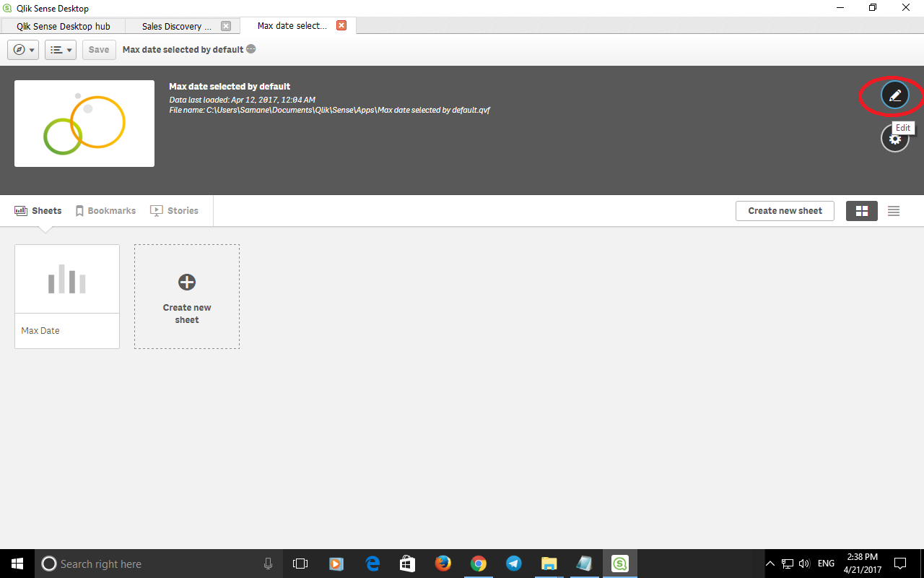Click the Qlik logo in title bar
924x578 pixels.
coord(7,8)
